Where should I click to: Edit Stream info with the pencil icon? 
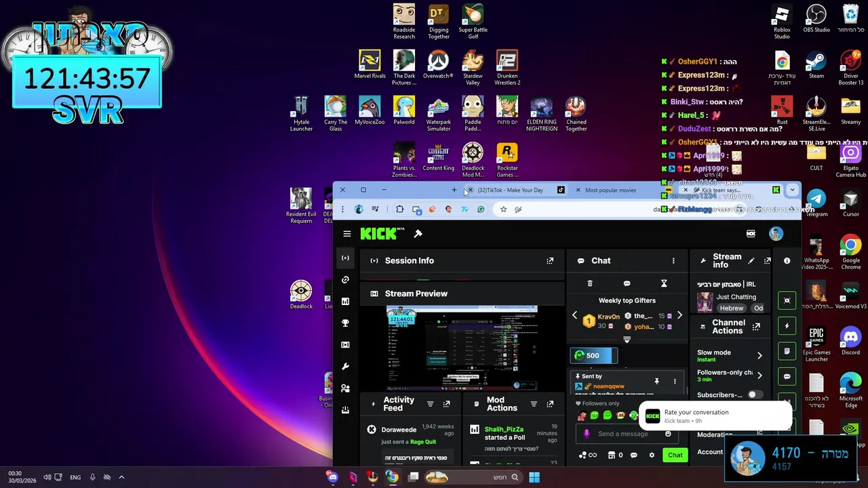click(x=751, y=260)
